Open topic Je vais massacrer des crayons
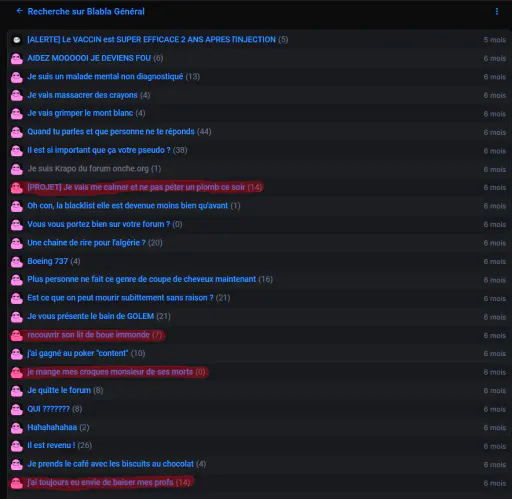 82,95
